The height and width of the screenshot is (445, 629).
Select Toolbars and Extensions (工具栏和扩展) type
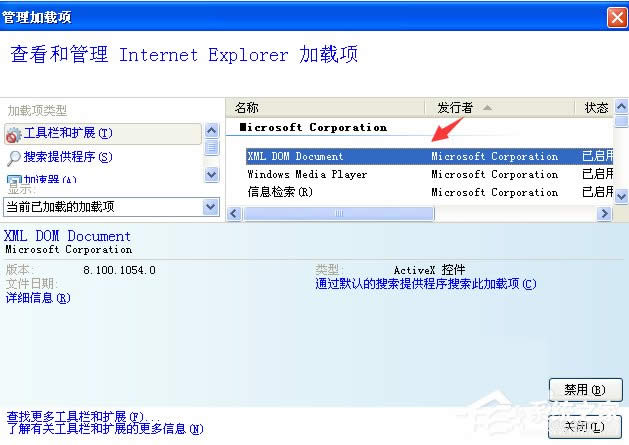tap(103, 134)
